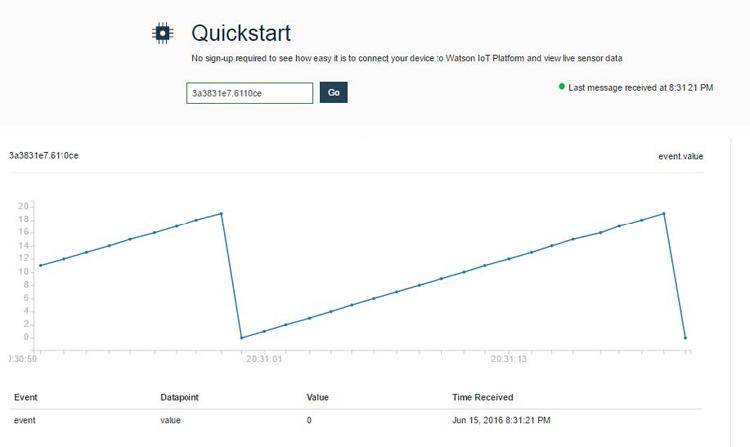
Task: Click the Value column header
Action: point(317,397)
